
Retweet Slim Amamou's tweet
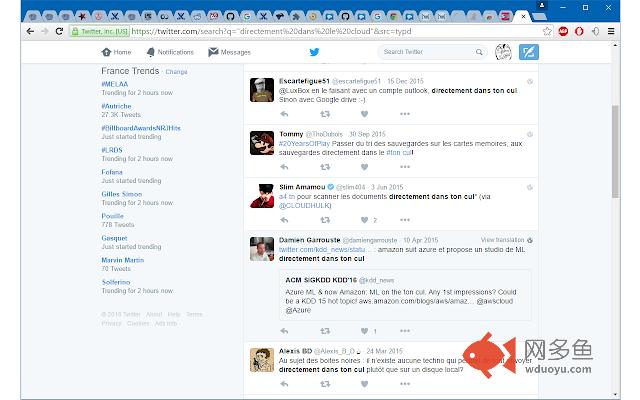point(325,220)
